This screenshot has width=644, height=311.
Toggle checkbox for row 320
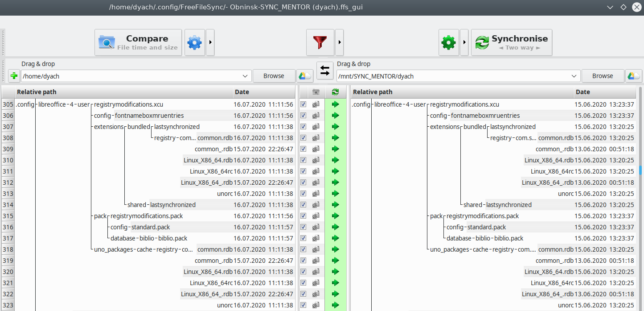pyautogui.click(x=304, y=272)
